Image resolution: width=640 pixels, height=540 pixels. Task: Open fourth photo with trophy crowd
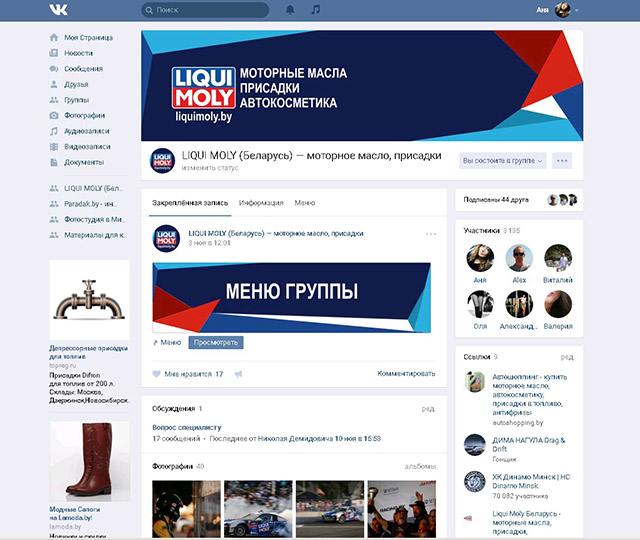tap(402, 509)
